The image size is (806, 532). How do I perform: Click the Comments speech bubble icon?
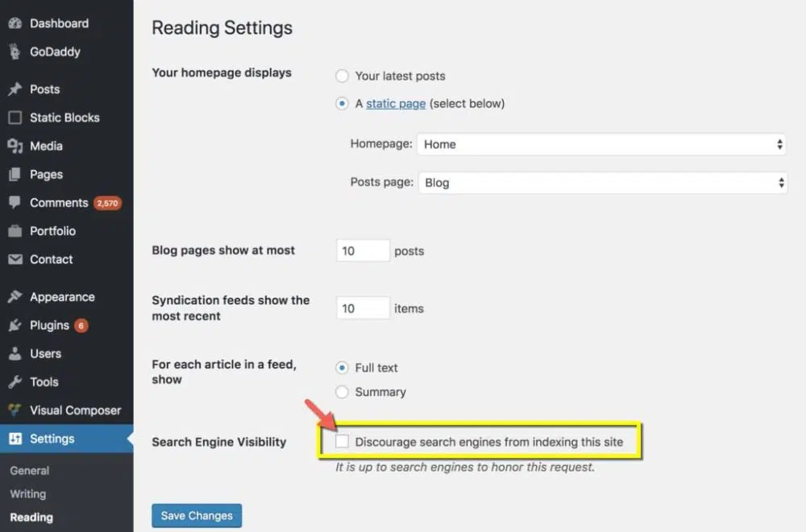click(15, 203)
